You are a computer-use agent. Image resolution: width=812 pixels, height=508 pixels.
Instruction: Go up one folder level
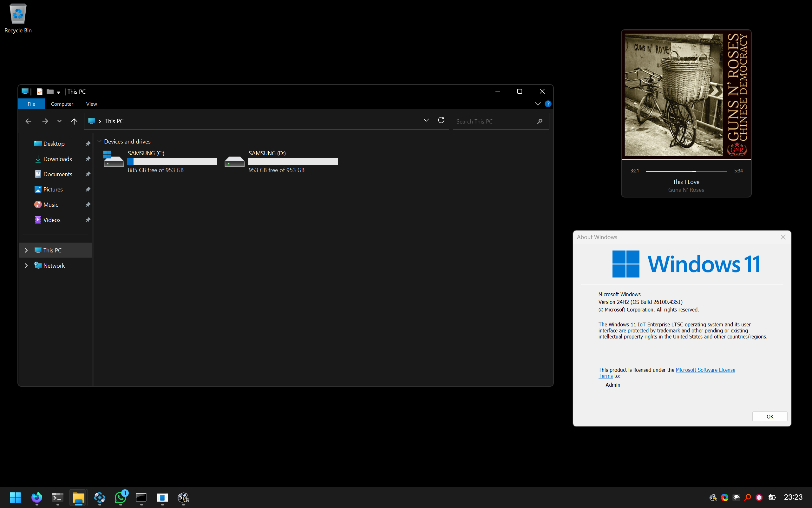click(74, 121)
